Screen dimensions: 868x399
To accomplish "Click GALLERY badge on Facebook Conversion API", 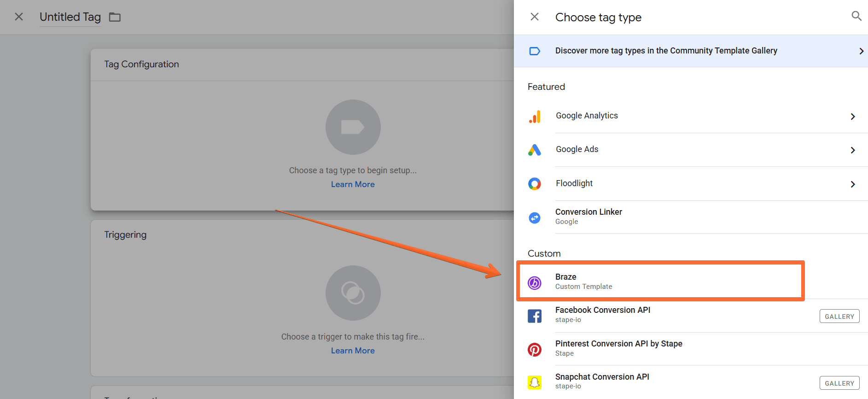I will point(839,316).
